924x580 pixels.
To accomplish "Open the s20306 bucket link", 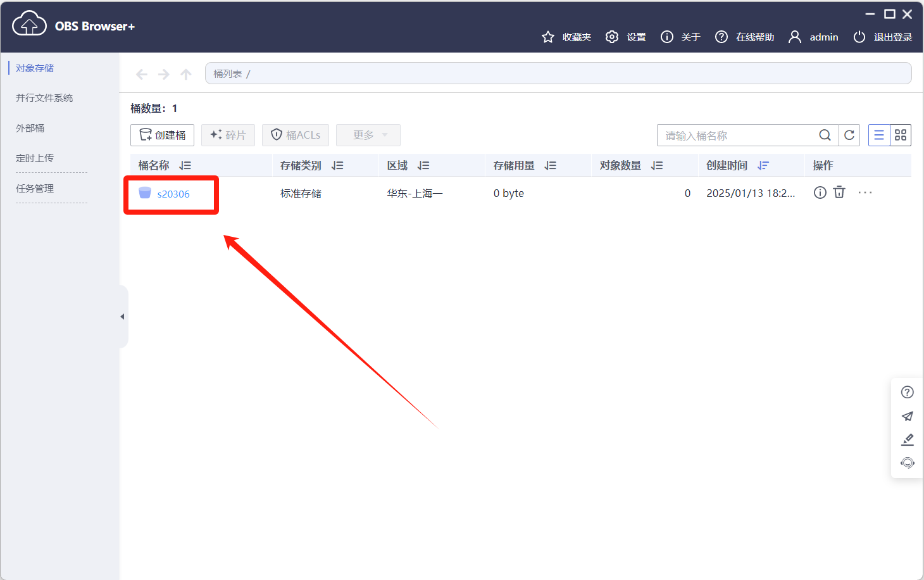I will click(173, 194).
